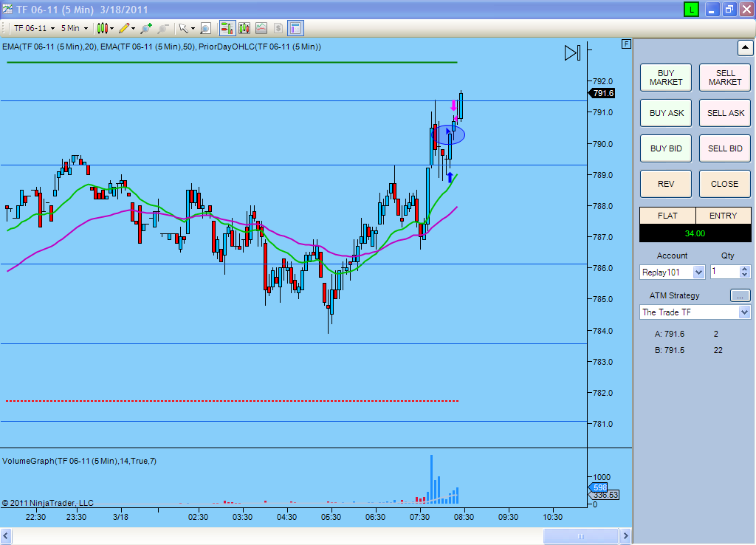Screen dimensions: 756x545
Task: Click the horizontal scrollbar right arrow
Action: (x=625, y=536)
